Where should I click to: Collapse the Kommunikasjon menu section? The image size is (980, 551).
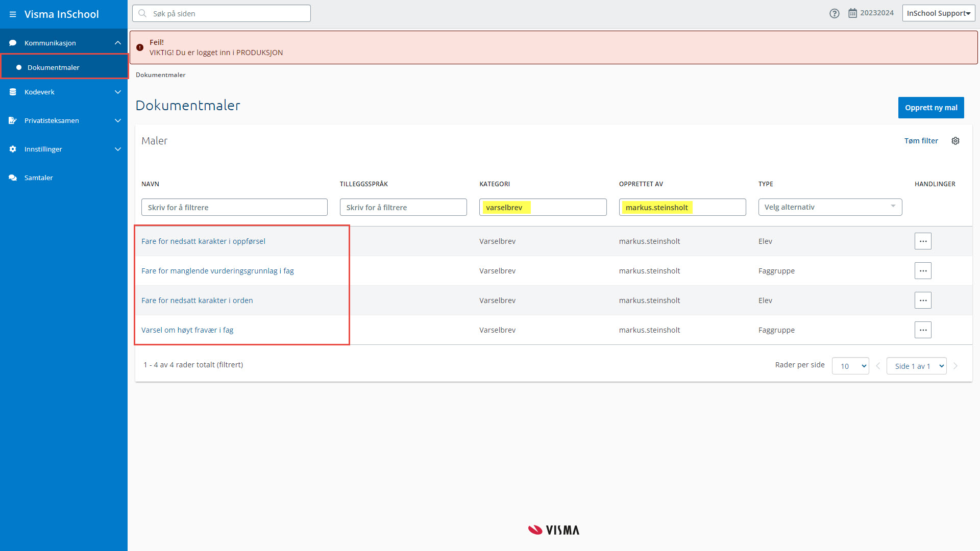[118, 43]
